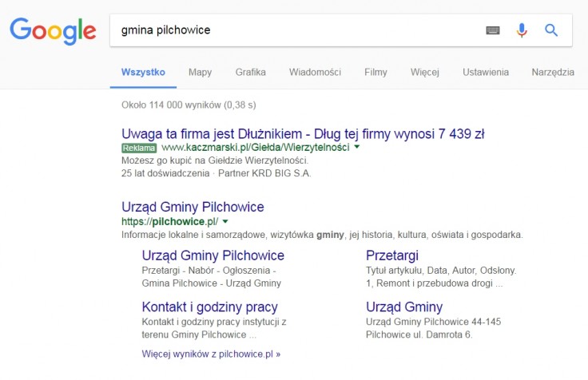Start voice search with microphone icon
Image resolution: width=588 pixels, height=380 pixels.
click(x=522, y=30)
